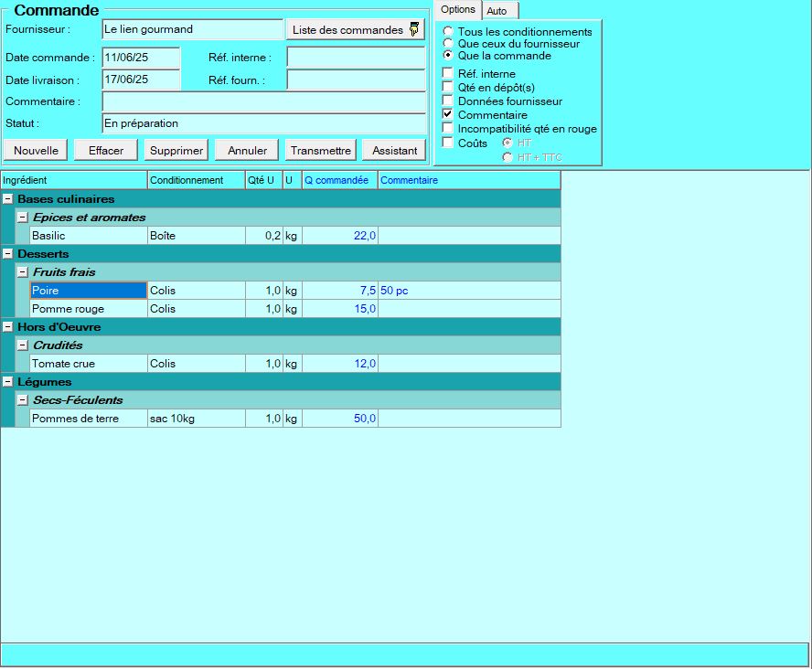This screenshot has height=669, width=812.
Task: Launch the Assistant button
Action: pyautogui.click(x=394, y=151)
